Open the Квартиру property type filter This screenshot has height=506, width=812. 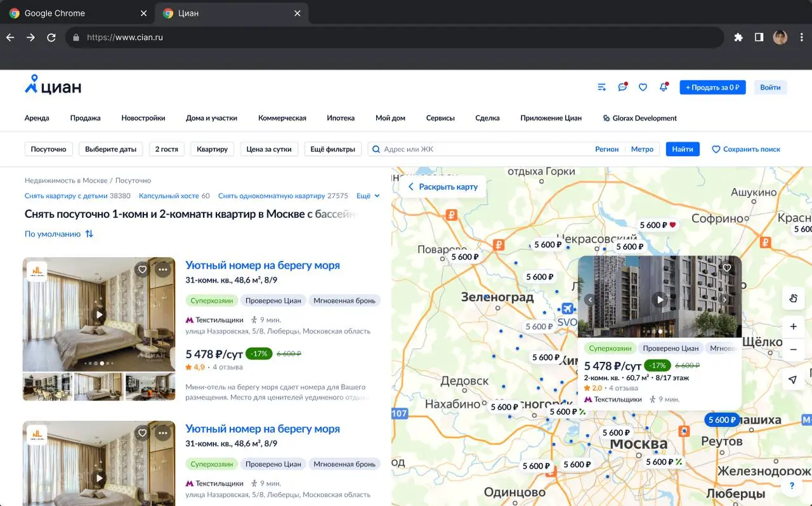[x=212, y=149]
